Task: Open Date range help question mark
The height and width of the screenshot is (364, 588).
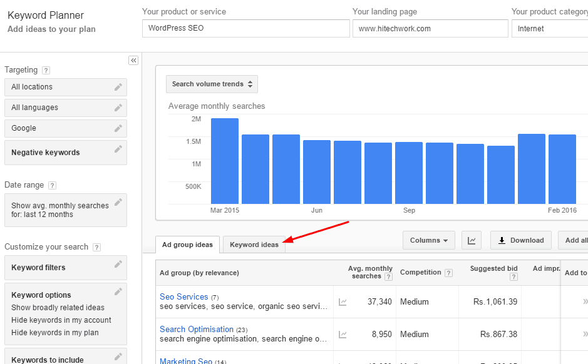Action: (x=52, y=185)
